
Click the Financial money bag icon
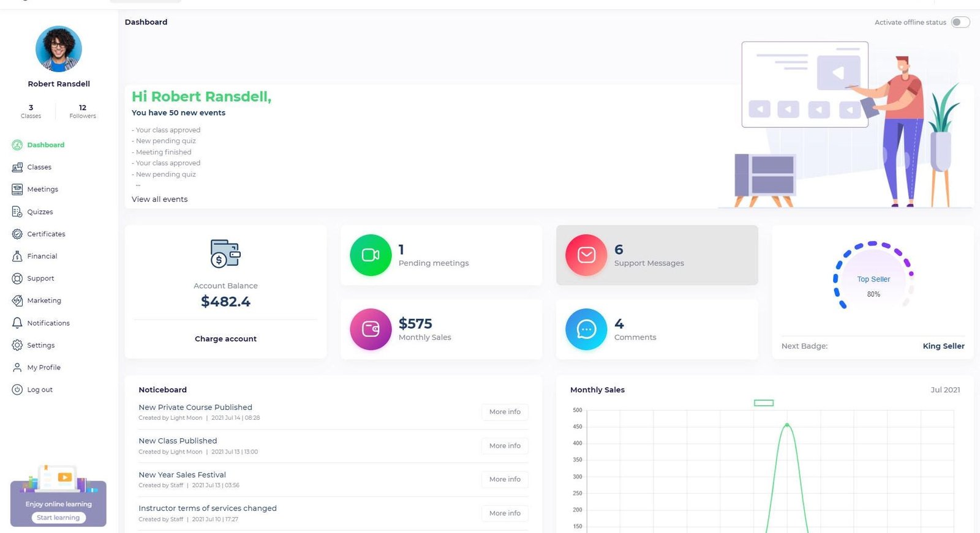click(x=17, y=256)
